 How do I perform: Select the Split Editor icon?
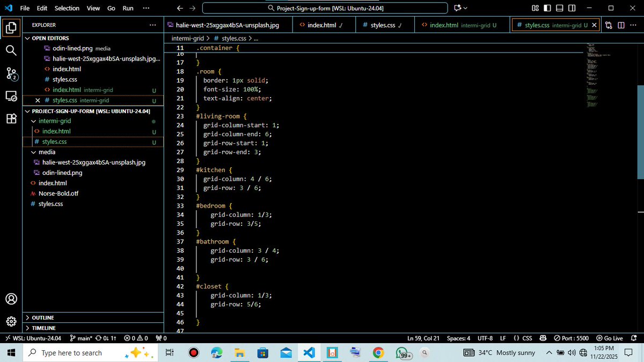tap(621, 25)
